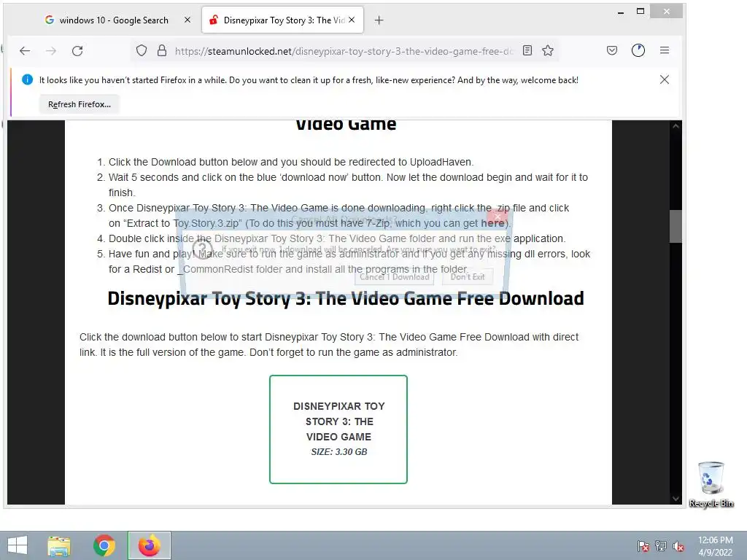
Task: Click the address bar URL field
Action: click(x=343, y=51)
